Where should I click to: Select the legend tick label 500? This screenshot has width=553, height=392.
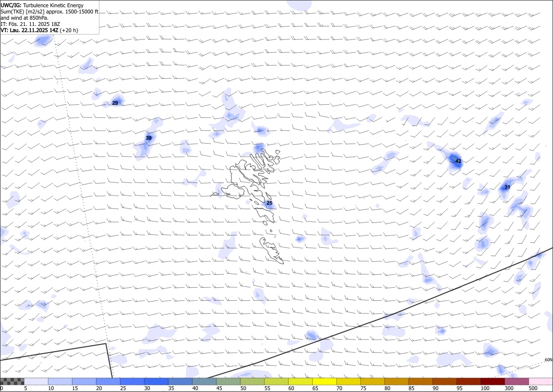[533, 388]
